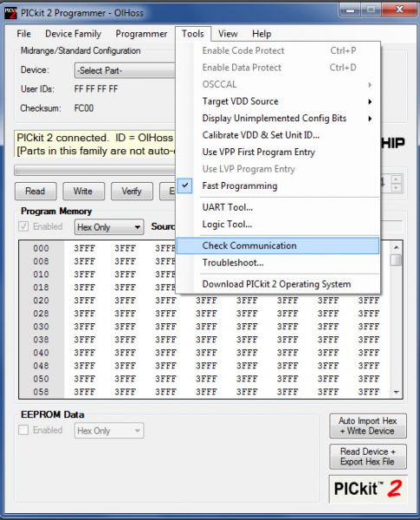Open the Programmer menu
Viewport: 420px width, 520px height.
point(141,34)
